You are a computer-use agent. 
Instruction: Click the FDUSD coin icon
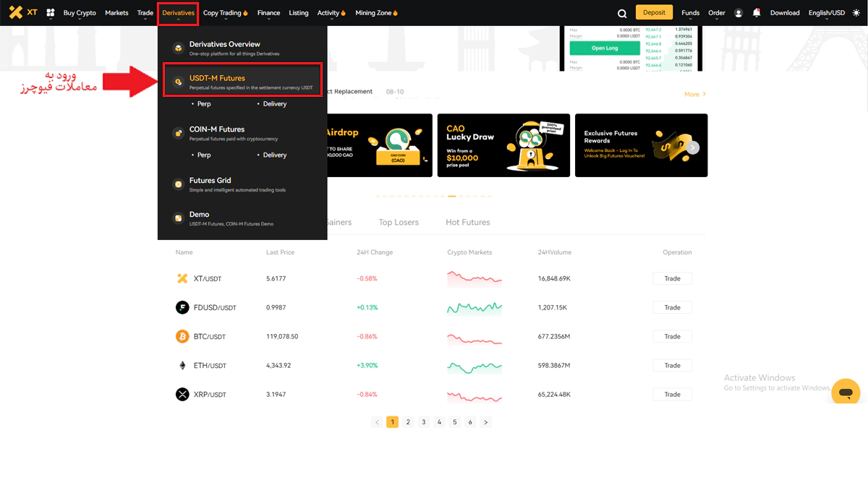point(182,307)
